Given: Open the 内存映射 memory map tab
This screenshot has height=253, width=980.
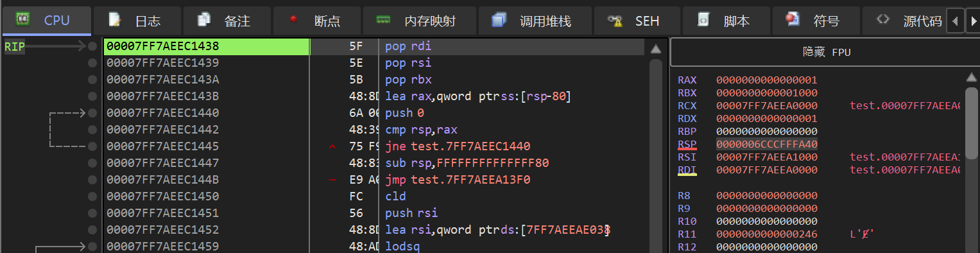Looking at the screenshot, I should 420,21.
